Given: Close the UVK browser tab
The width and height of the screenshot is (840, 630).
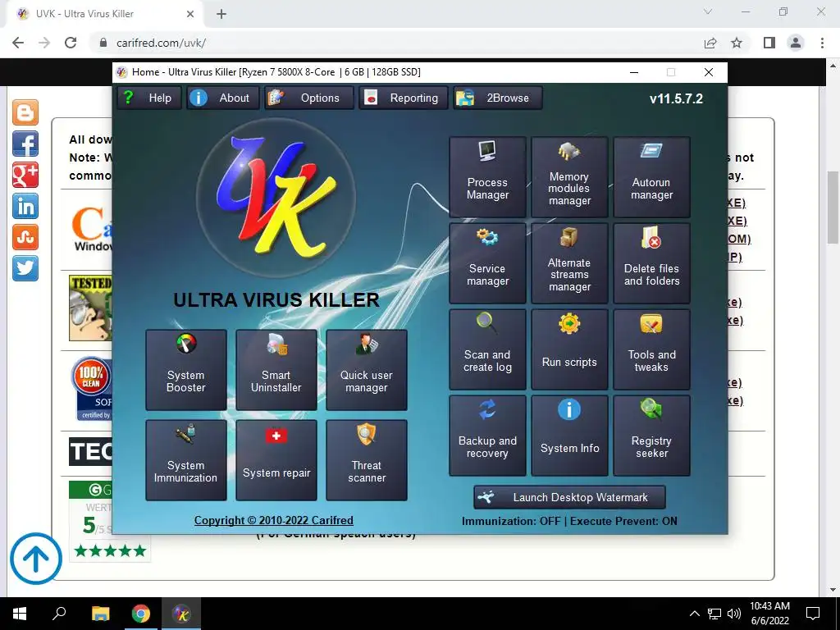Looking at the screenshot, I should click(190, 14).
